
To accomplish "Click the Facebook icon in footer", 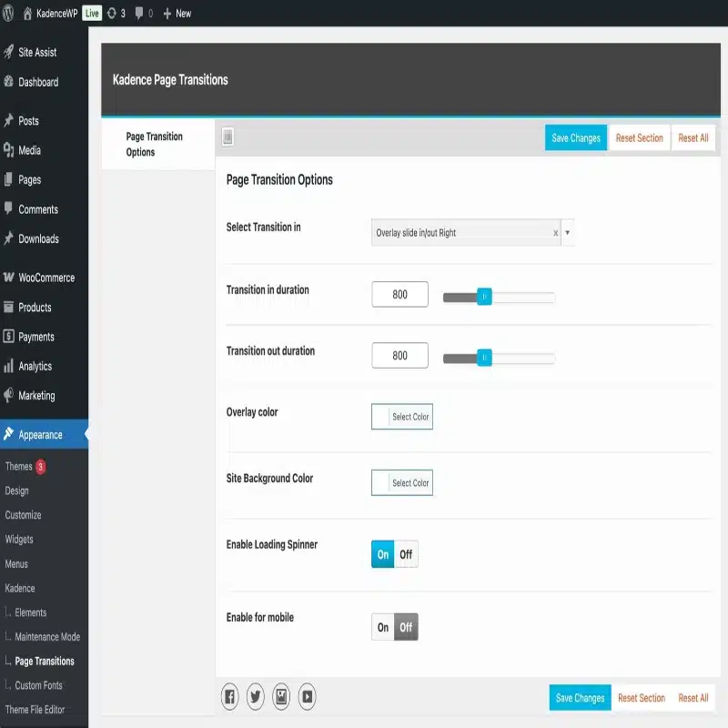I will pos(230,698).
